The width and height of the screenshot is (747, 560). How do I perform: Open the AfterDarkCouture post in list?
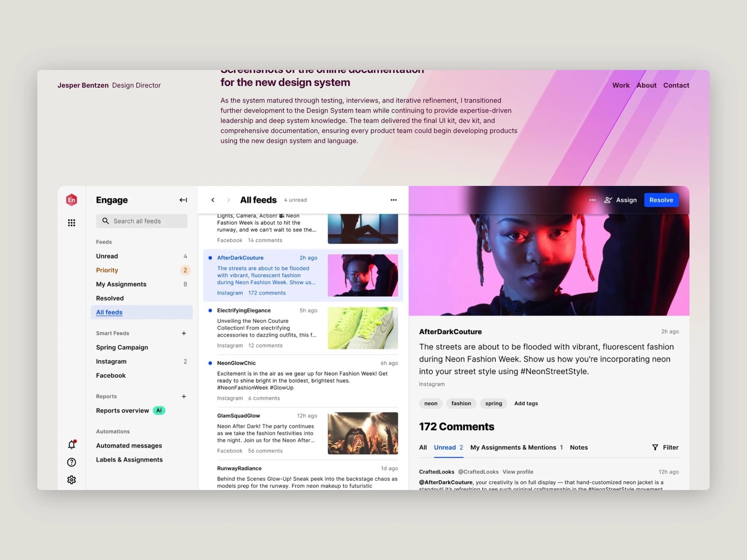pos(303,275)
